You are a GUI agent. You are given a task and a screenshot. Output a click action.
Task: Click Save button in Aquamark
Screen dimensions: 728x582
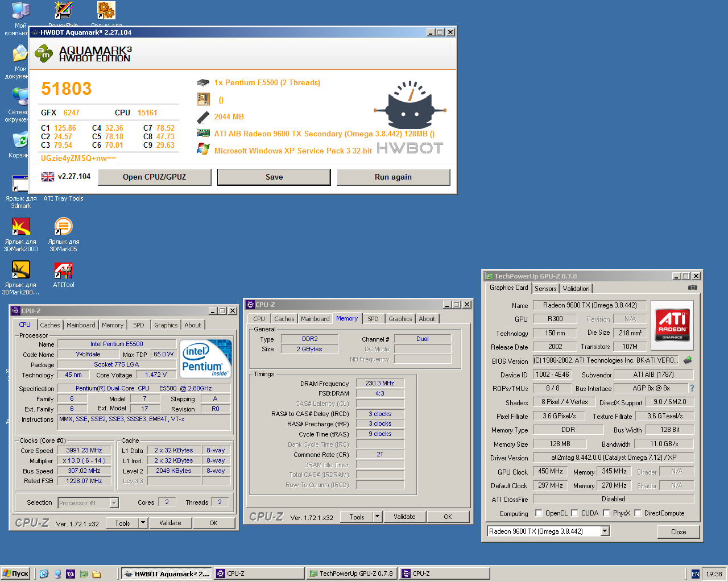click(274, 177)
